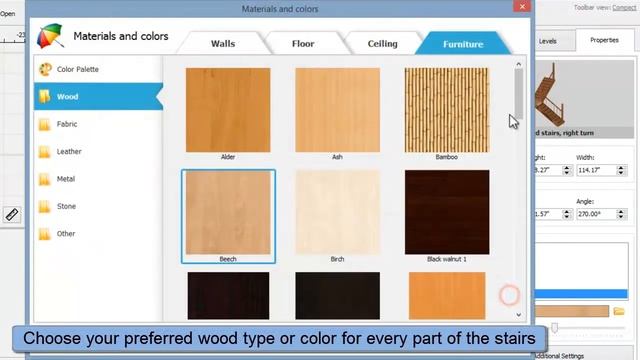The width and height of the screenshot is (640, 360).
Task: Increase the Angle value with up arrow
Action: coord(621,211)
